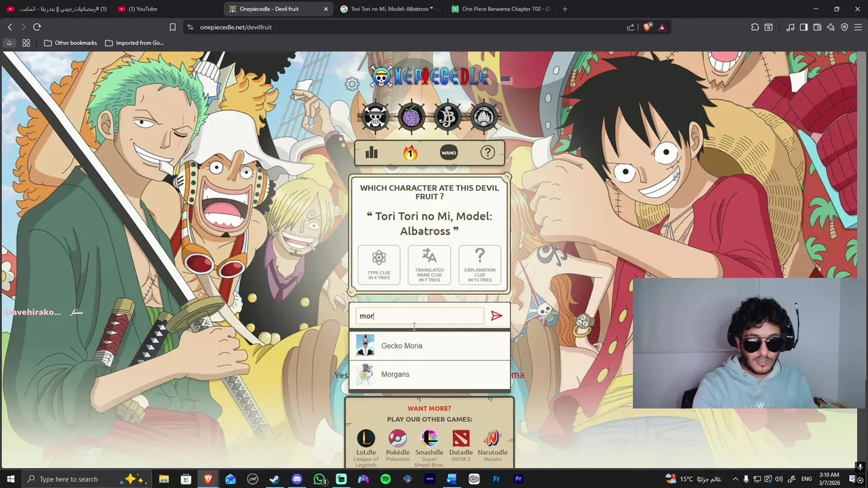
Task: Click the black WANO badge
Action: 449,152
